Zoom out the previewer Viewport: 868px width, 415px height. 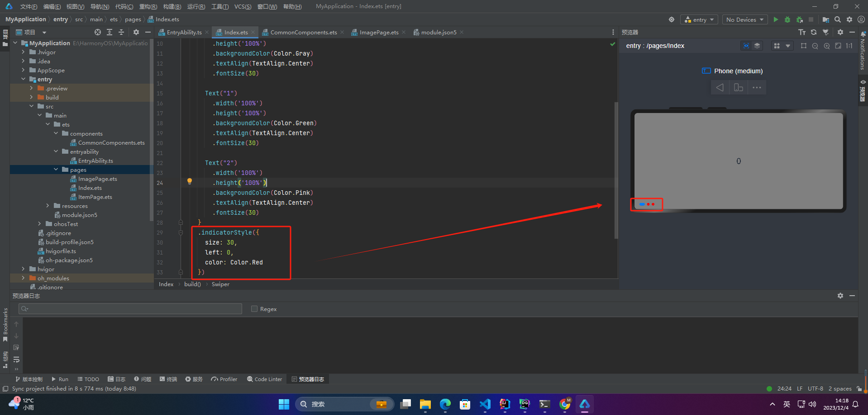(815, 46)
